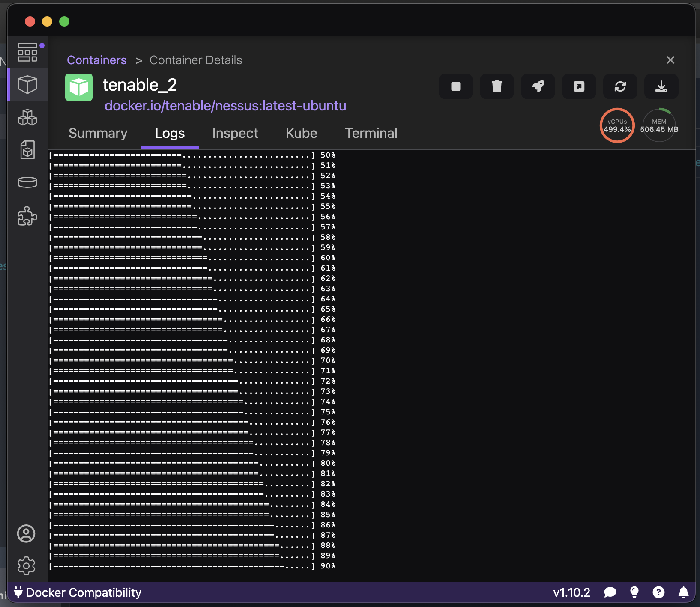Click the green tenable_2 container icon
Image resolution: width=700 pixels, height=607 pixels.
[x=79, y=87]
